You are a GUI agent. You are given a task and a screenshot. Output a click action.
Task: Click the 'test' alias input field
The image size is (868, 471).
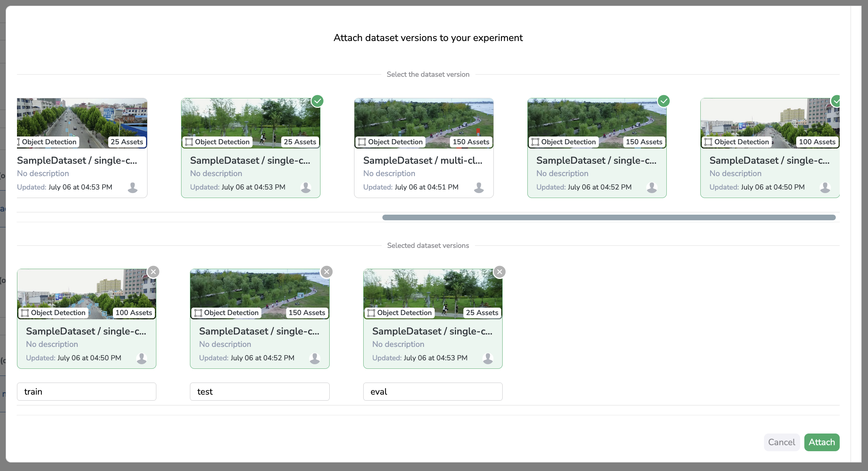tap(260, 391)
